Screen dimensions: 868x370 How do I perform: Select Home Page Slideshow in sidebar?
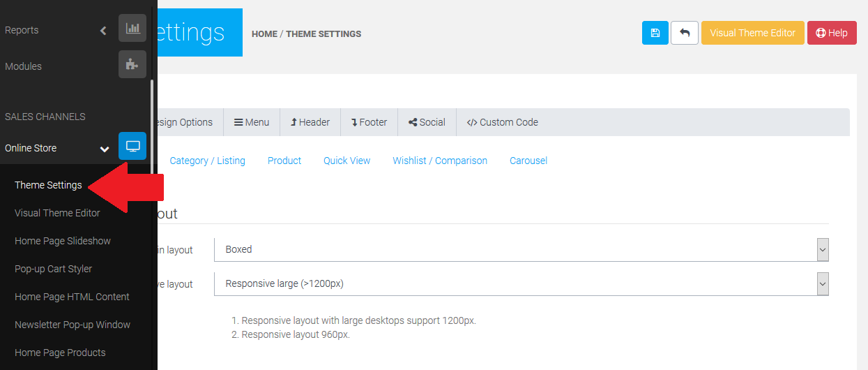coord(63,241)
